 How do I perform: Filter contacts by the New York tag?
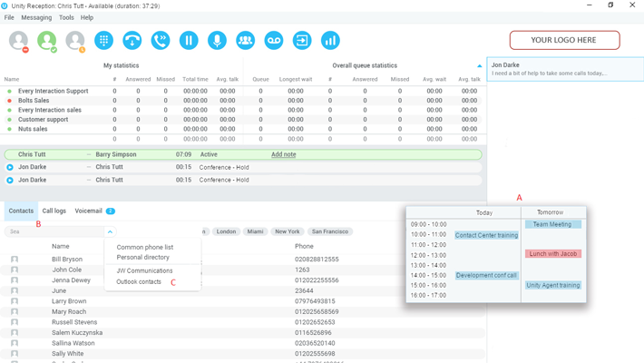(288, 231)
